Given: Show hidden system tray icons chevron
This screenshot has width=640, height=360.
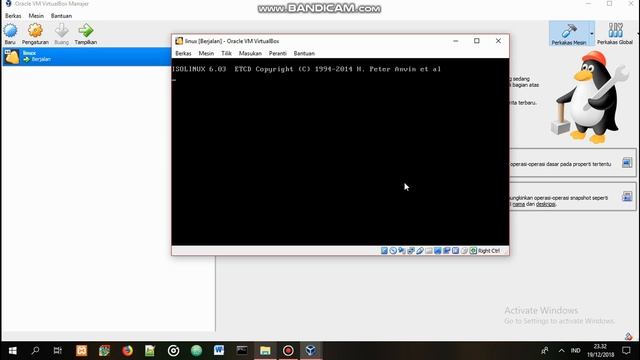Looking at the screenshot, I should coord(562,351).
